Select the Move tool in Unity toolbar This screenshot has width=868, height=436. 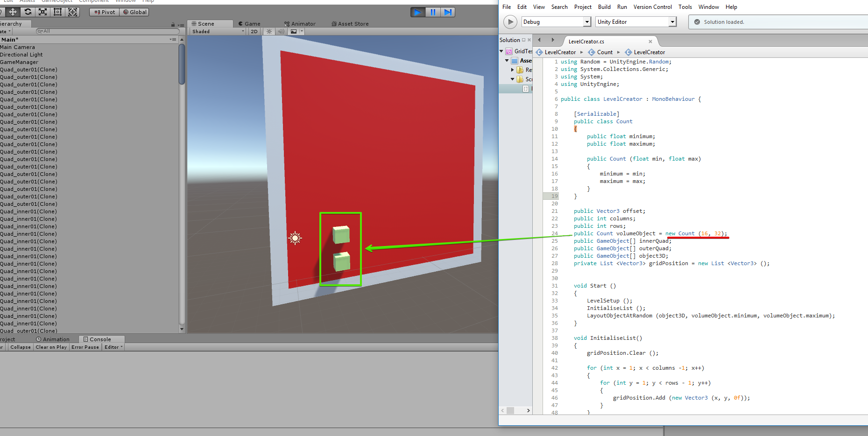(13, 12)
